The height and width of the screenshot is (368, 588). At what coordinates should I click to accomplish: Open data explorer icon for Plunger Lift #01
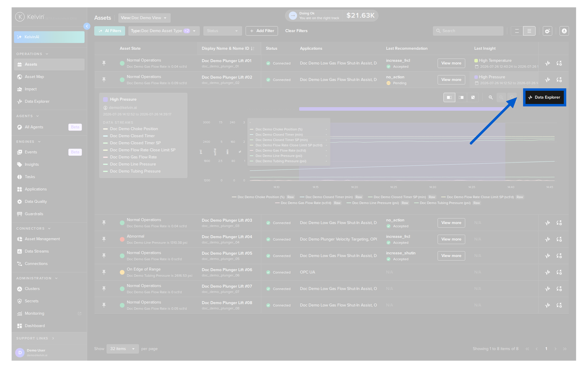(548, 63)
